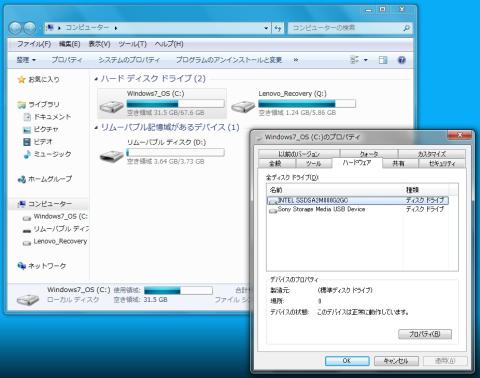
Task: Switch to the ツール tab in properties
Action: pyautogui.click(x=314, y=164)
